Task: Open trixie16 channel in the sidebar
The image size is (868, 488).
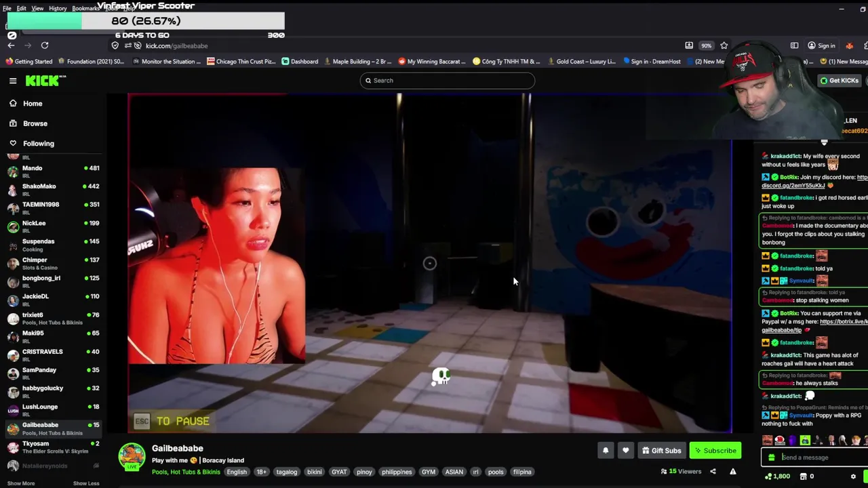Action: (53, 318)
